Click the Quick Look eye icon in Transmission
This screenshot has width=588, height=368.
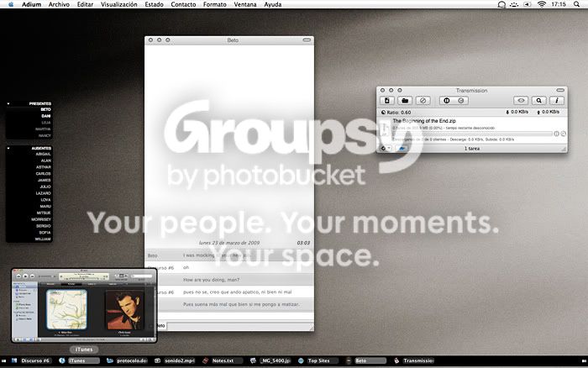click(521, 101)
